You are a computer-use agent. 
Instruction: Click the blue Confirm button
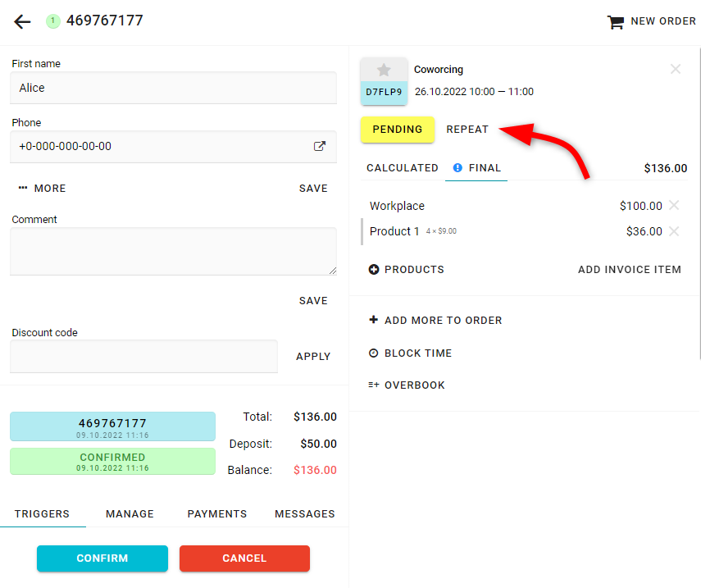point(102,558)
